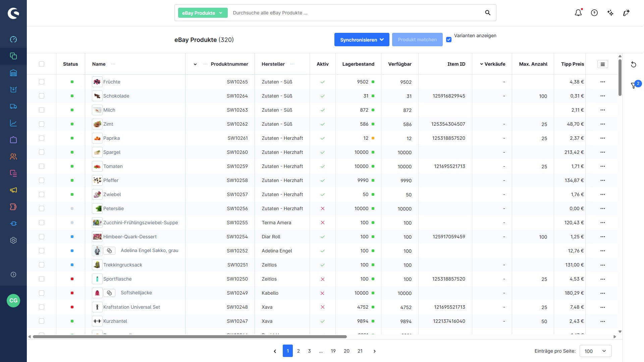Open the warehouse icon in sidebar

[13, 73]
